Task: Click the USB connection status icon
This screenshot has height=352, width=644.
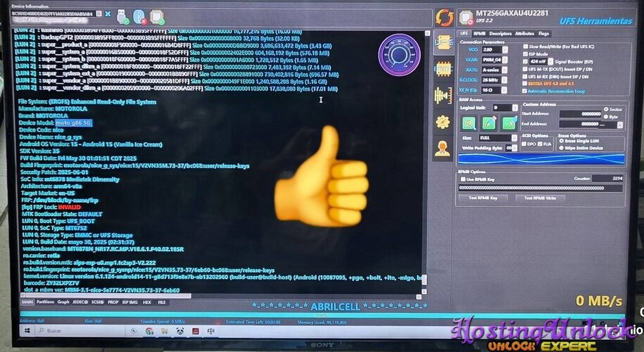Action: (x=122, y=18)
